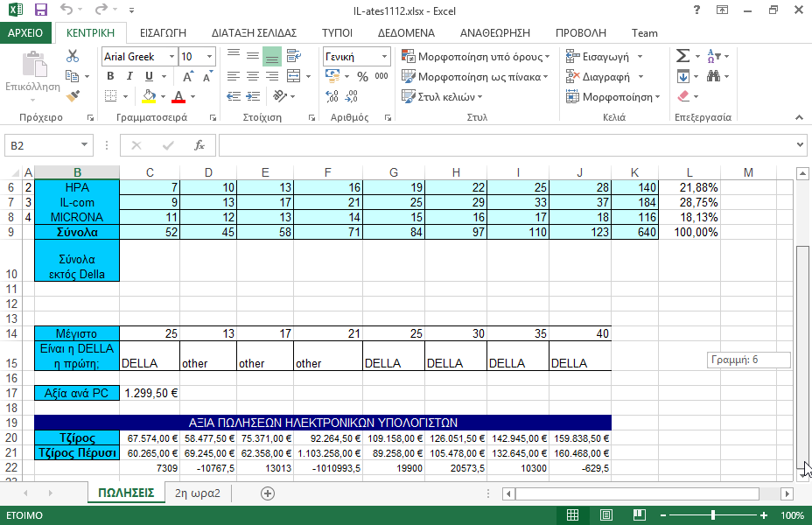Viewport: 812px width, 525px height.
Task: Click the clear eraser icon
Action: pyautogui.click(x=683, y=96)
